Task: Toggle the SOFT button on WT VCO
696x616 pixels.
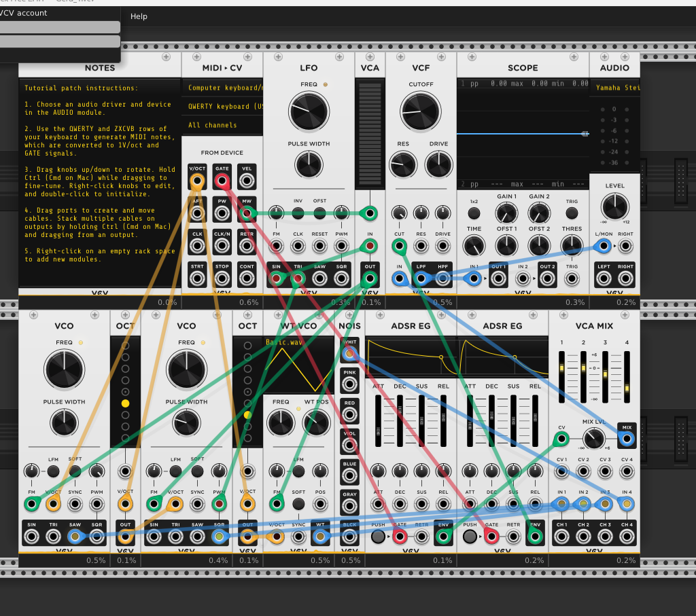Action: pos(298,504)
